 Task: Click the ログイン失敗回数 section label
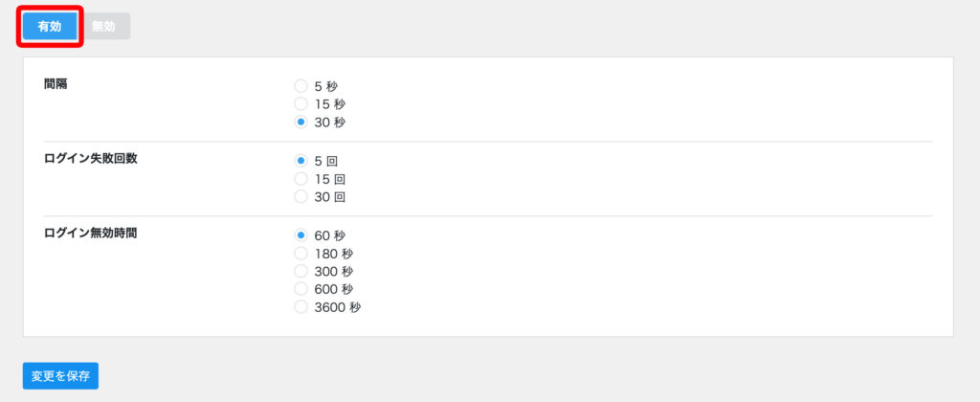pyautogui.click(x=91, y=158)
